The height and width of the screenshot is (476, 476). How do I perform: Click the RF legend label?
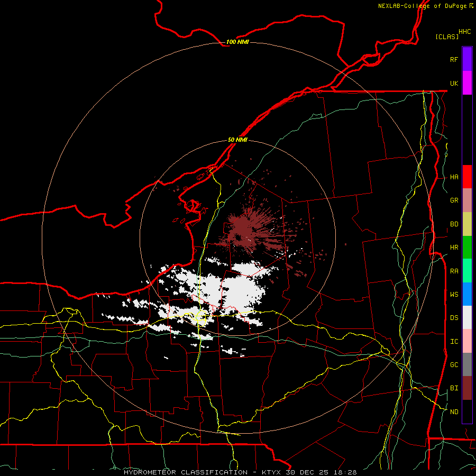454,59
